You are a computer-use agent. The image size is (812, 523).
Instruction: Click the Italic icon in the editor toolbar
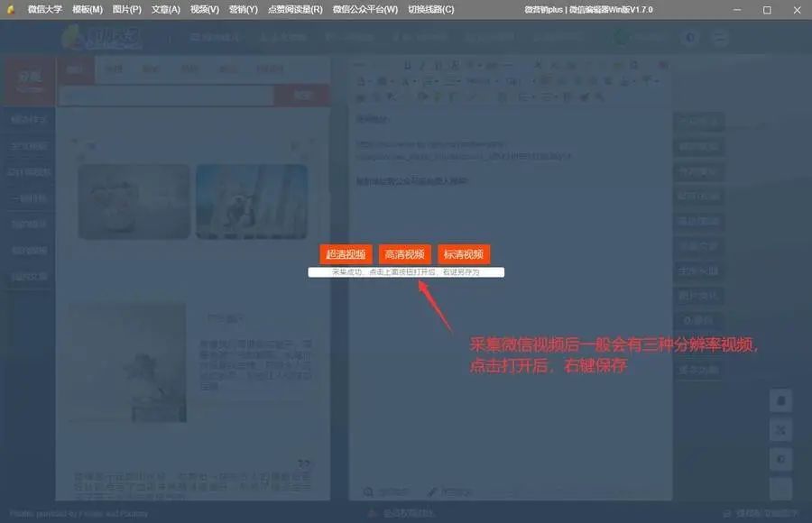(x=422, y=65)
